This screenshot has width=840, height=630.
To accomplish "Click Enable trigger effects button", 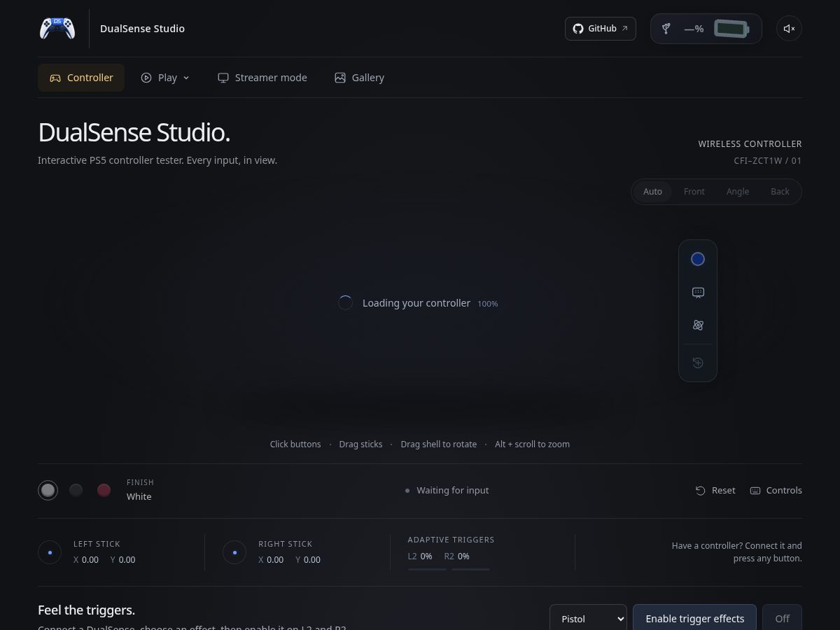I will tap(694, 619).
